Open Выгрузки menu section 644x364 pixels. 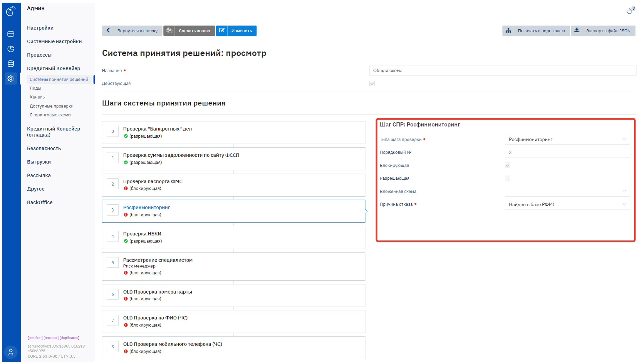click(39, 162)
